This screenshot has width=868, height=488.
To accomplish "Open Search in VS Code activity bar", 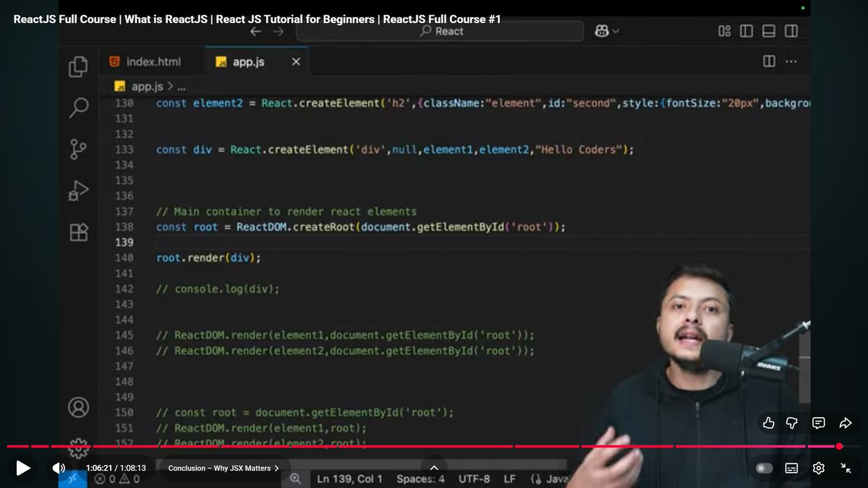I will click(78, 108).
